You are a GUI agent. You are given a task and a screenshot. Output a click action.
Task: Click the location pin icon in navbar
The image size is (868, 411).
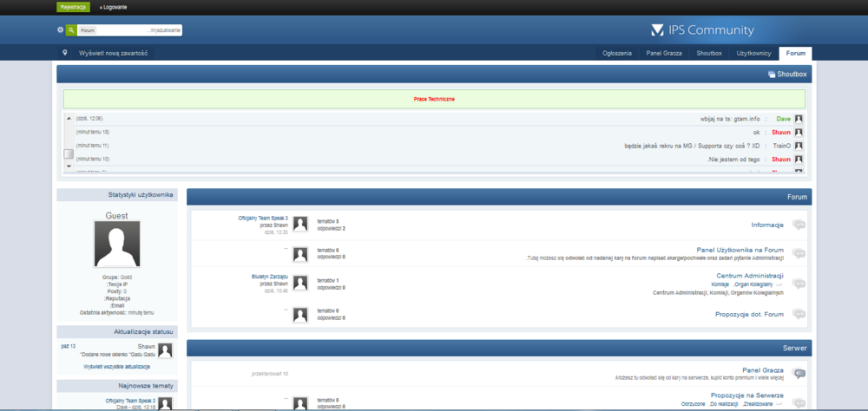(65, 53)
